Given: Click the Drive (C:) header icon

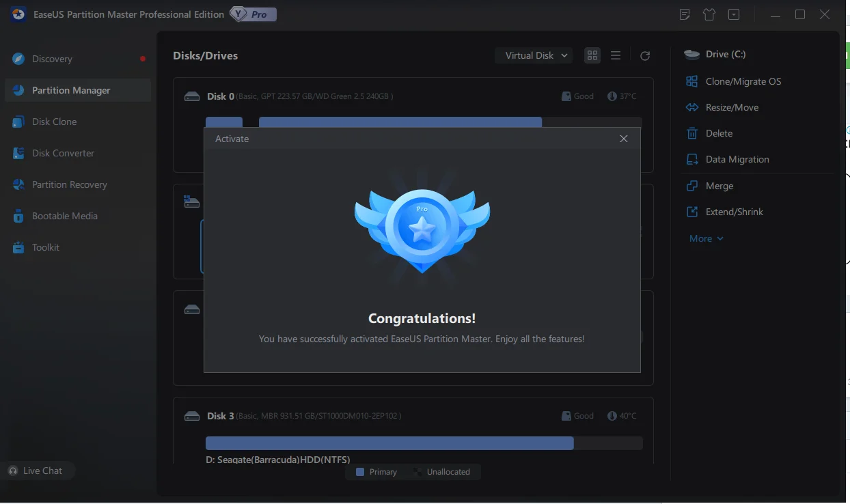Looking at the screenshot, I should [x=692, y=54].
